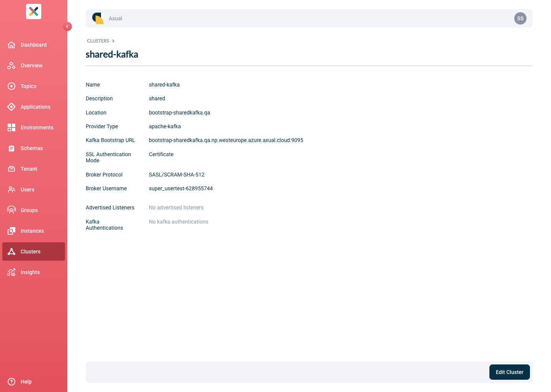Click the Description label
The width and height of the screenshot is (551, 392).
click(99, 98)
